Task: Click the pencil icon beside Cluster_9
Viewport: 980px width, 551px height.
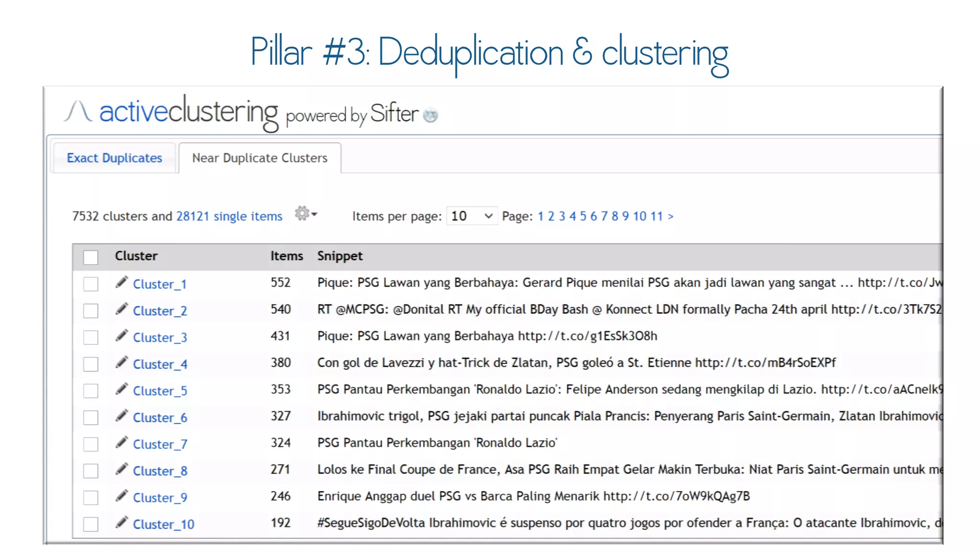Action: [122, 496]
